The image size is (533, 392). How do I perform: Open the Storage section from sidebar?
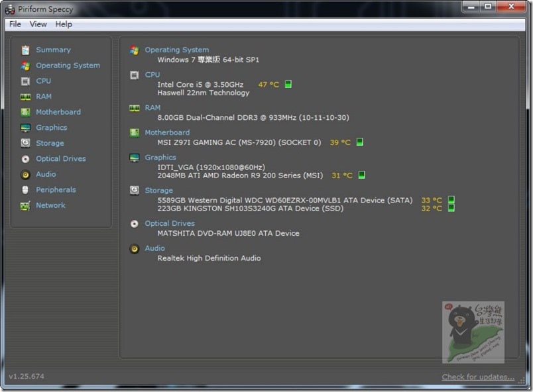pyautogui.click(x=50, y=143)
